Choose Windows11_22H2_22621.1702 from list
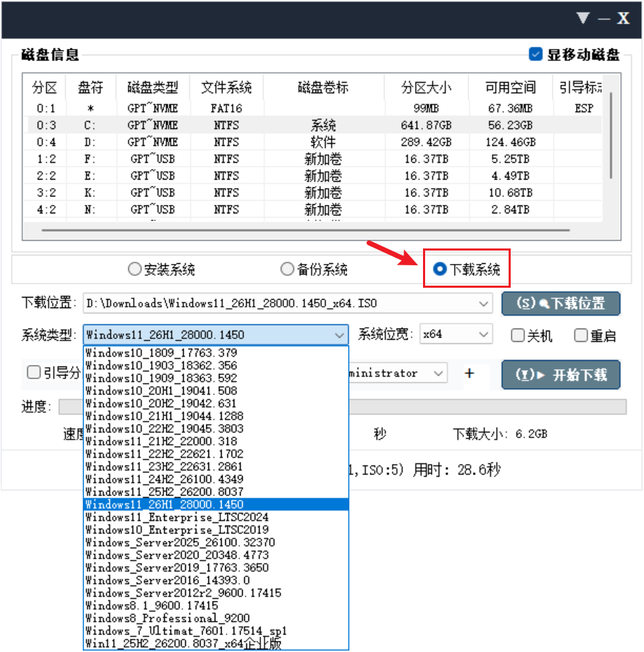The image size is (644, 652). (216, 453)
